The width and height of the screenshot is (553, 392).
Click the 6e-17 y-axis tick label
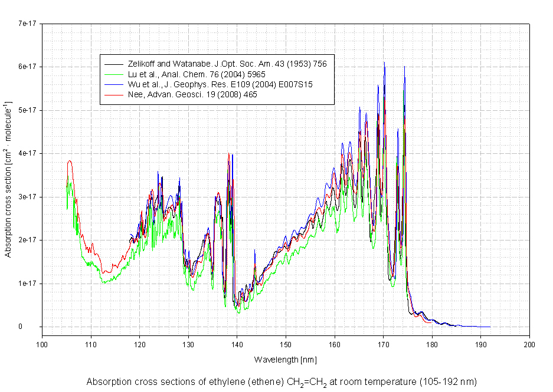(28, 67)
